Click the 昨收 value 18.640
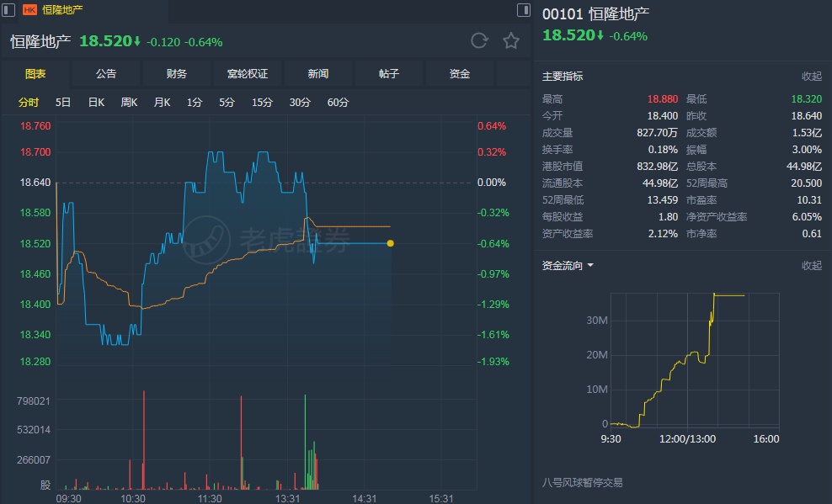This screenshot has width=832, height=504. click(806, 115)
